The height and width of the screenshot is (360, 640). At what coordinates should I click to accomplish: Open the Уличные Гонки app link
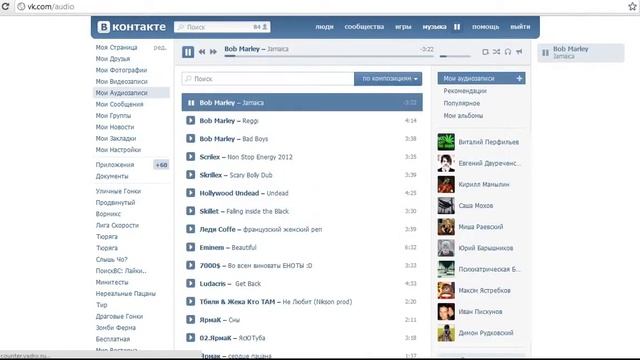coord(118,191)
